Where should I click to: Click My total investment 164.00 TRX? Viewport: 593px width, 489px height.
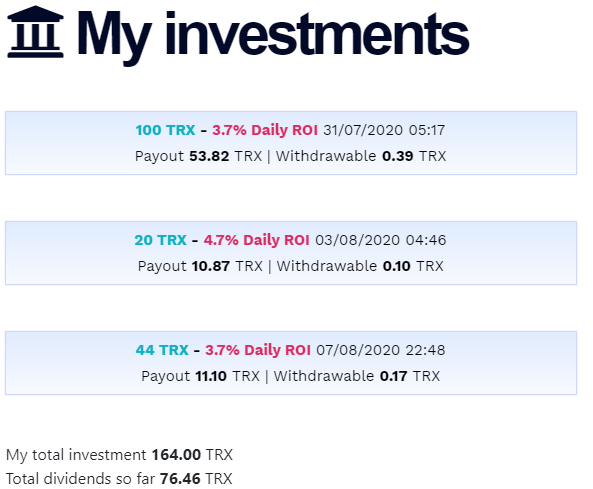tap(120, 455)
